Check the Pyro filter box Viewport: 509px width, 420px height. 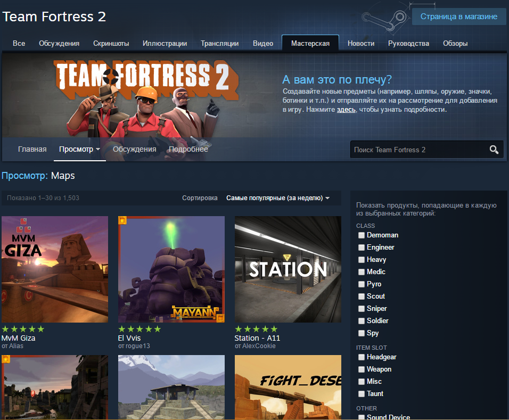click(362, 284)
